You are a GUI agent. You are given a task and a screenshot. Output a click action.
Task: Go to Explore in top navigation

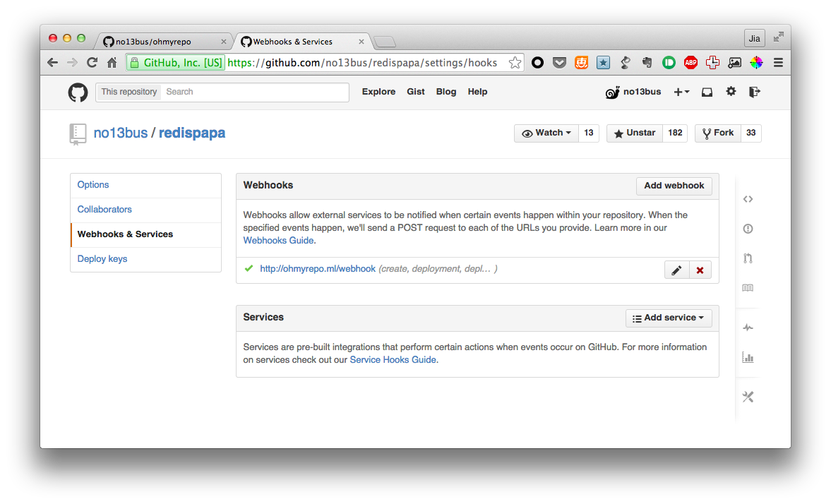[378, 92]
